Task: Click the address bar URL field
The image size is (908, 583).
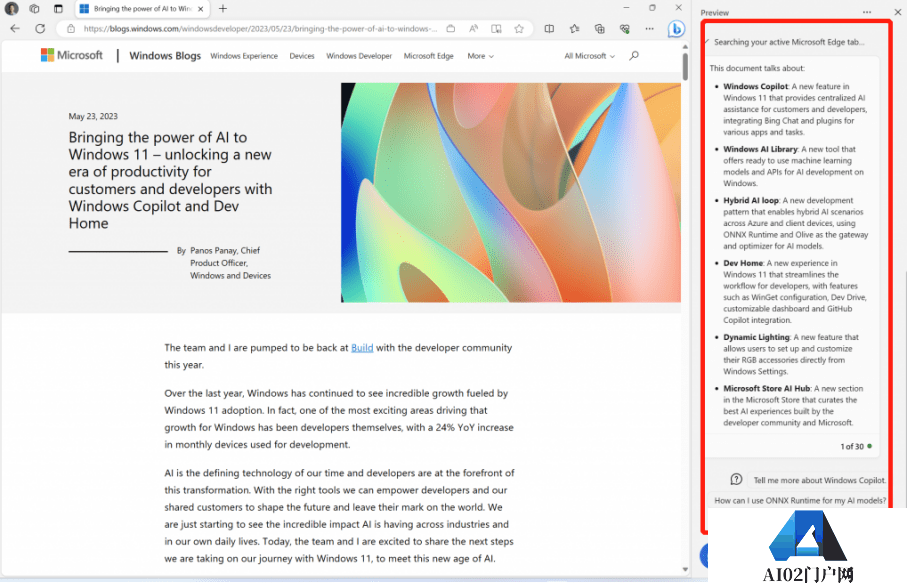Action: point(259,28)
